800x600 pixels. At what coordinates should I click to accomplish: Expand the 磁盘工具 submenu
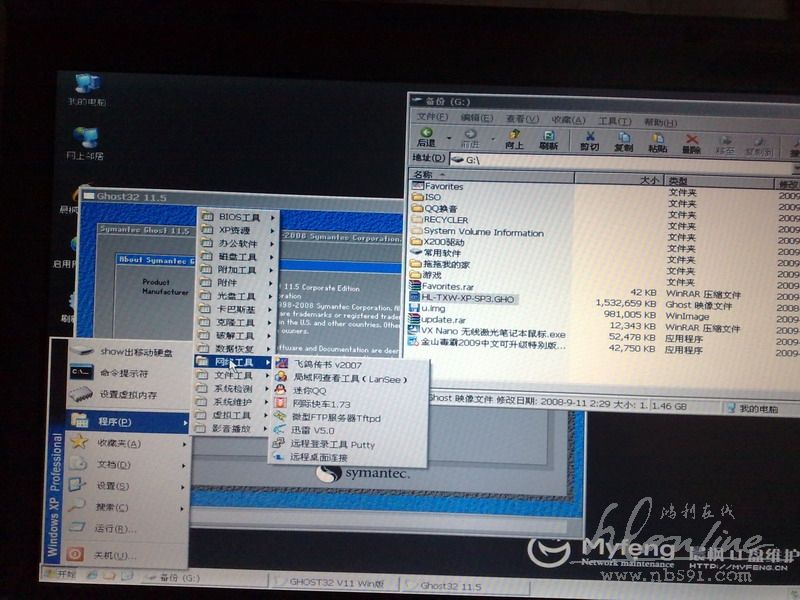[237, 257]
